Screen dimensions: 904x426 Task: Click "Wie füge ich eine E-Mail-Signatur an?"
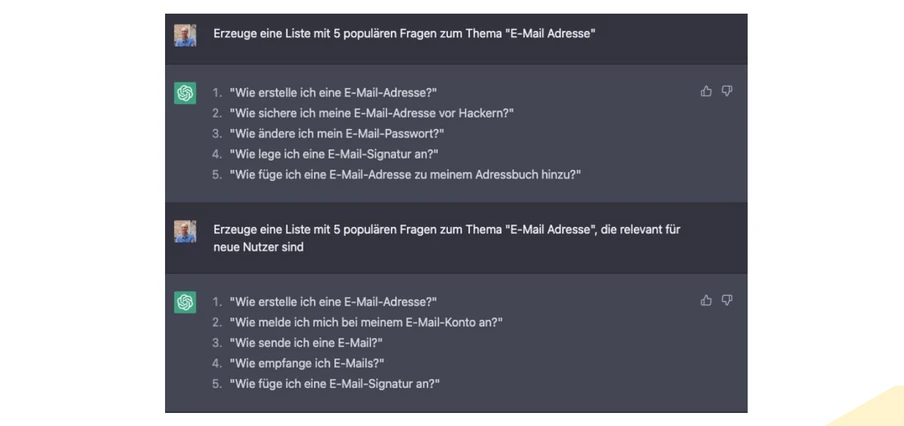point(334,383)
